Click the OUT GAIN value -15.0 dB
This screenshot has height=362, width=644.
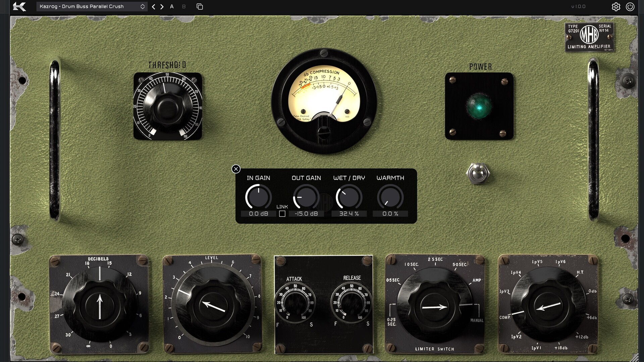(306, 214)
